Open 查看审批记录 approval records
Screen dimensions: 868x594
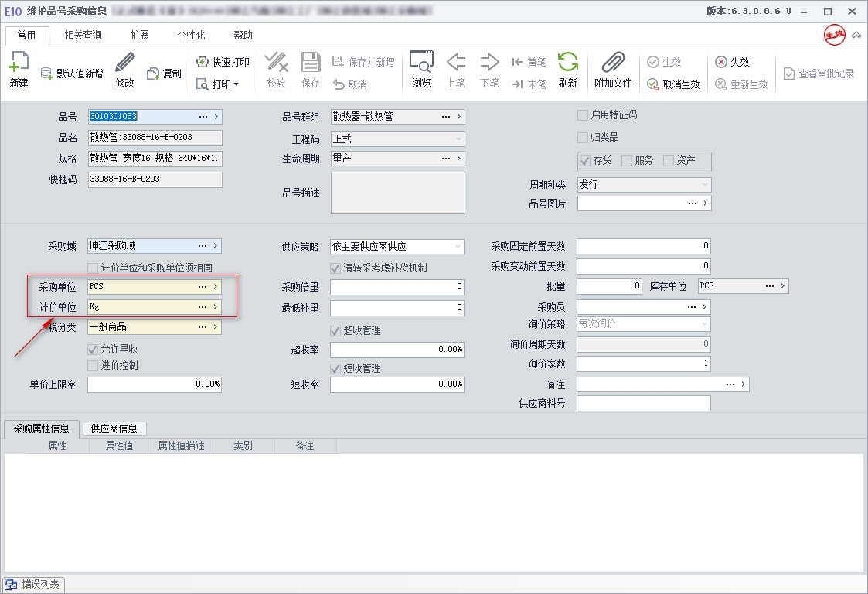pos(819,73)
